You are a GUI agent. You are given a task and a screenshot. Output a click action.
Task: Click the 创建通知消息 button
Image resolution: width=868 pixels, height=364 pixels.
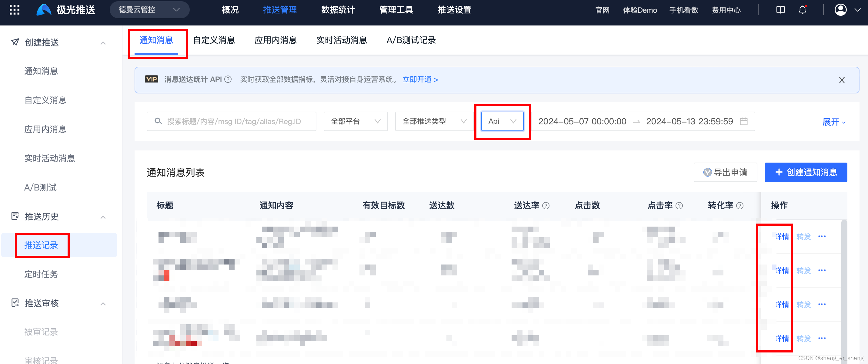point(806,173)
